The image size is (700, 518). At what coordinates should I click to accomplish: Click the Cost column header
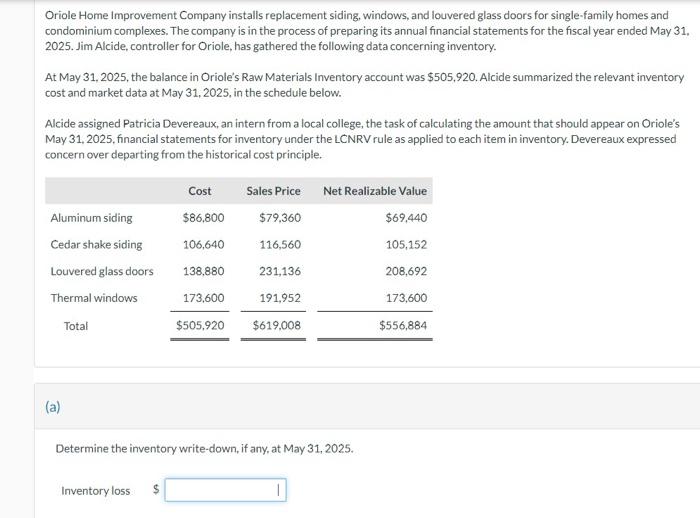point(200,191)
